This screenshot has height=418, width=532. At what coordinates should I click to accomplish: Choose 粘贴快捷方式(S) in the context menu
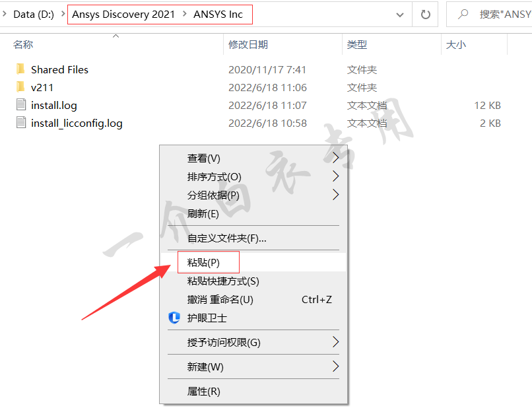tap(253, 281)
